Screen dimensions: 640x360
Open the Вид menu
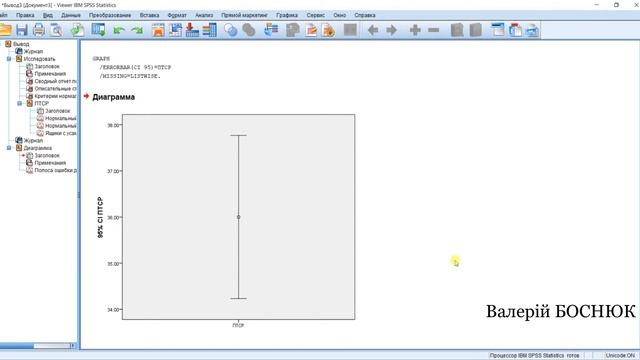tap(48, 15)
